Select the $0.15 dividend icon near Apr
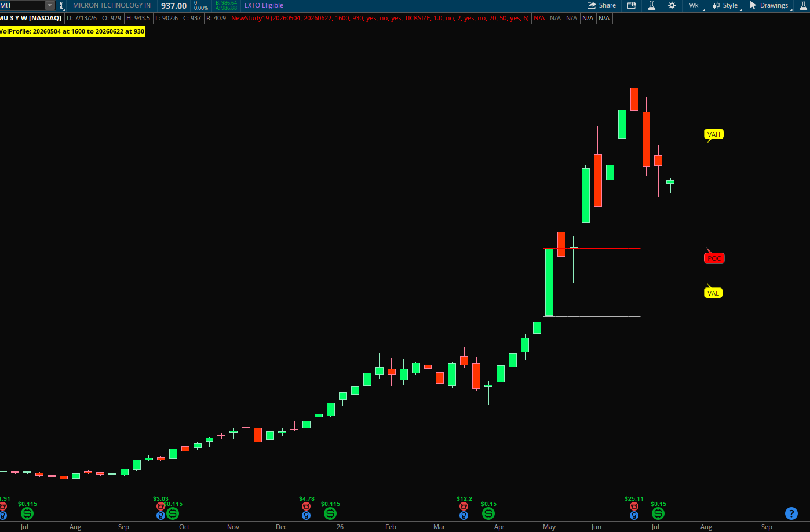Viewport: 810px width, 532px height. pyautogui.click(x=488, y=513)
